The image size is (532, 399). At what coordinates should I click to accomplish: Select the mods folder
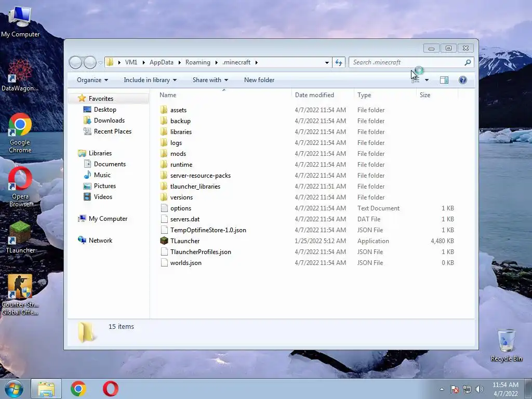coord(178,153)
